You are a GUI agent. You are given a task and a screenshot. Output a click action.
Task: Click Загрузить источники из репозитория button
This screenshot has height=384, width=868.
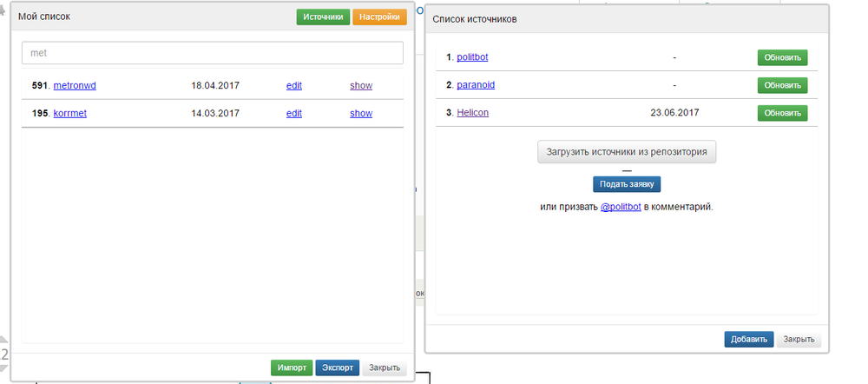[627, 151]
